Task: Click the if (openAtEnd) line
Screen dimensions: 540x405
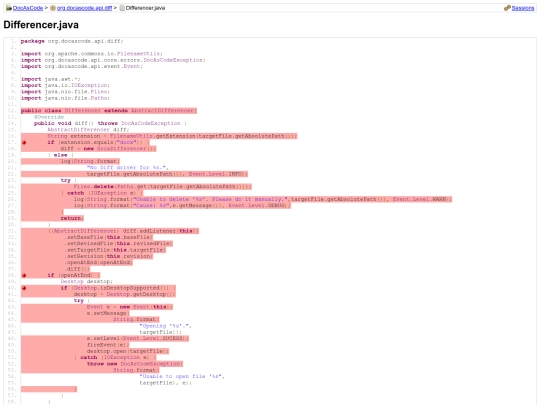Action: pyautogui.click(x=73, y=275)
